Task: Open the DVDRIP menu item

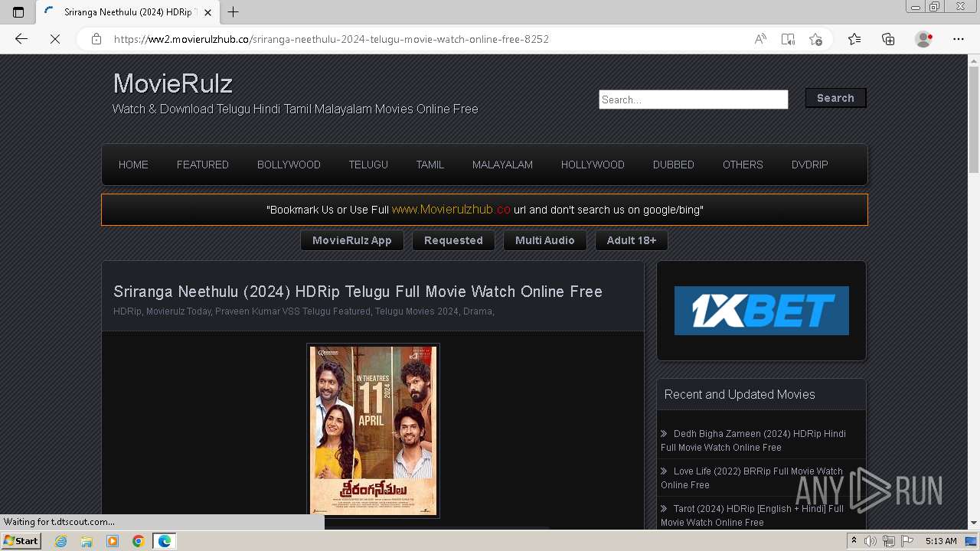Action: point(810,165)
